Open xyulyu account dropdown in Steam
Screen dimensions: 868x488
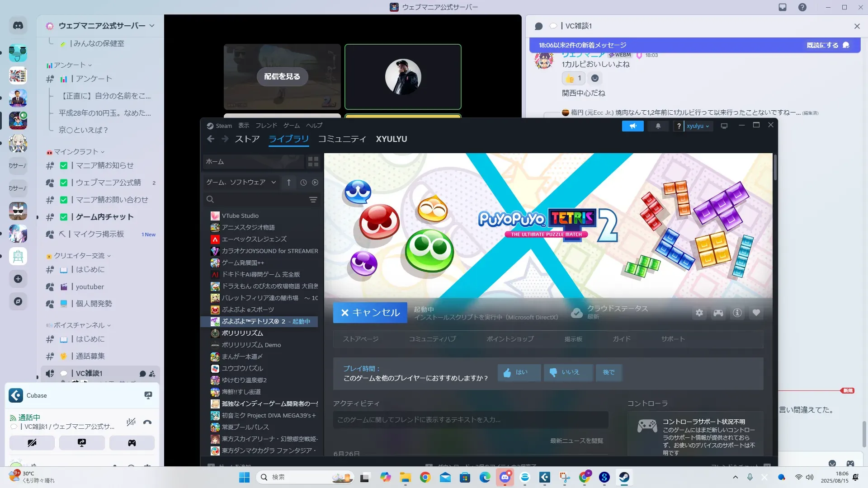point(698,126)
